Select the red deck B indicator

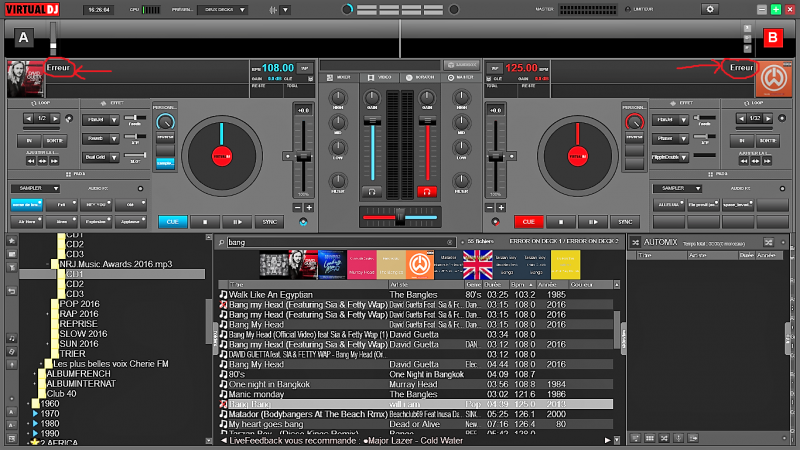pyautogui.click(x=772, y=37)
